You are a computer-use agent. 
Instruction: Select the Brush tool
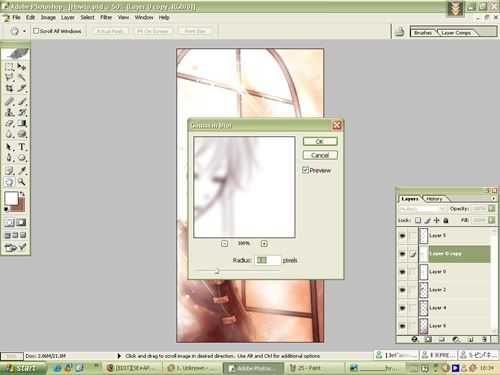[22, 101]
